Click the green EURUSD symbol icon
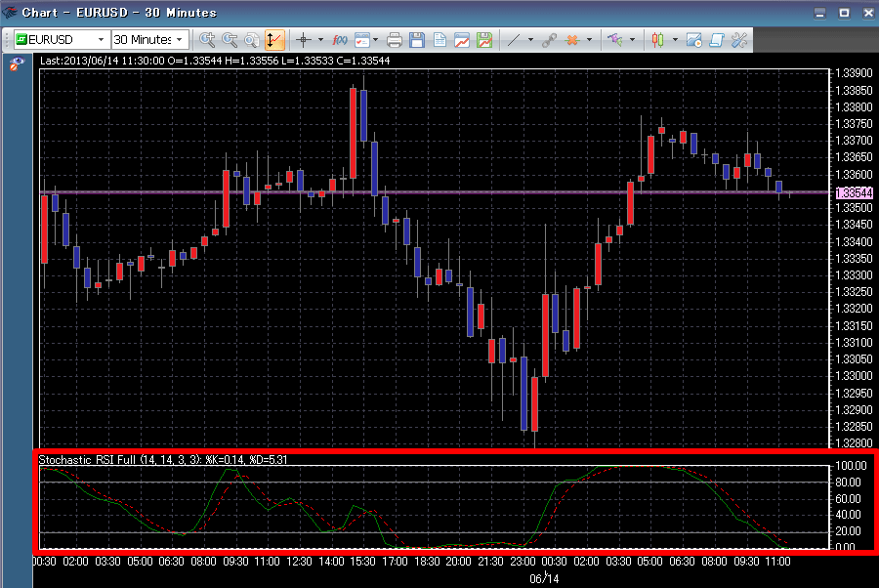 coord(21,39)
